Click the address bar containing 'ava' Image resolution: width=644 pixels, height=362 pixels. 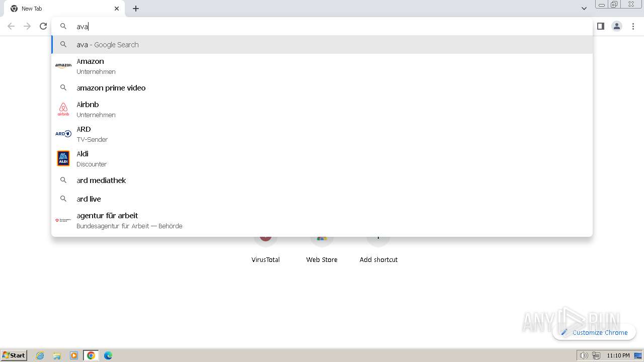tap(322, 26)
